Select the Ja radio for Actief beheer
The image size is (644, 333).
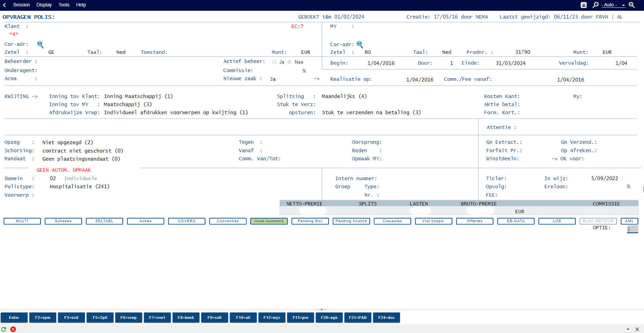click(274, 62)
